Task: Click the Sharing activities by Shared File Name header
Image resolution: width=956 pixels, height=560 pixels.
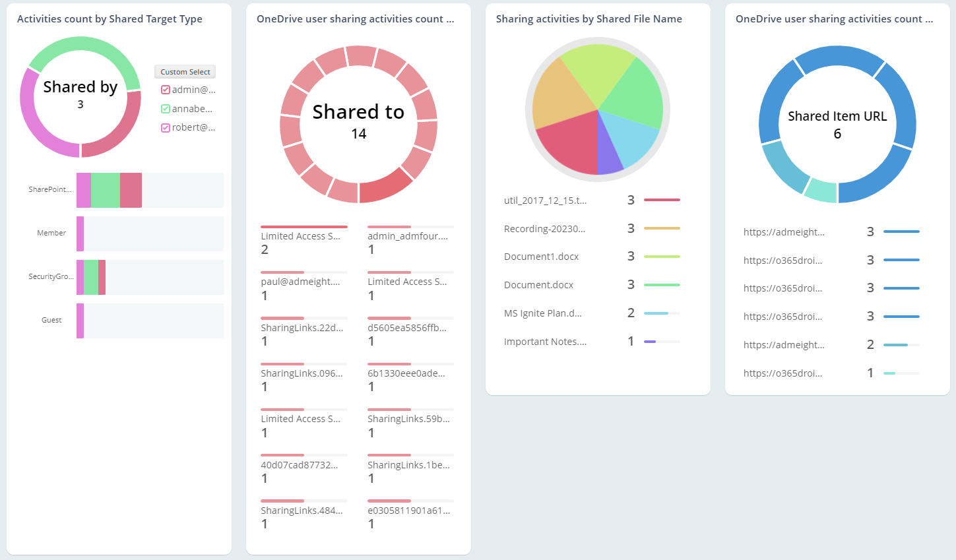Action: coord(589,18)
